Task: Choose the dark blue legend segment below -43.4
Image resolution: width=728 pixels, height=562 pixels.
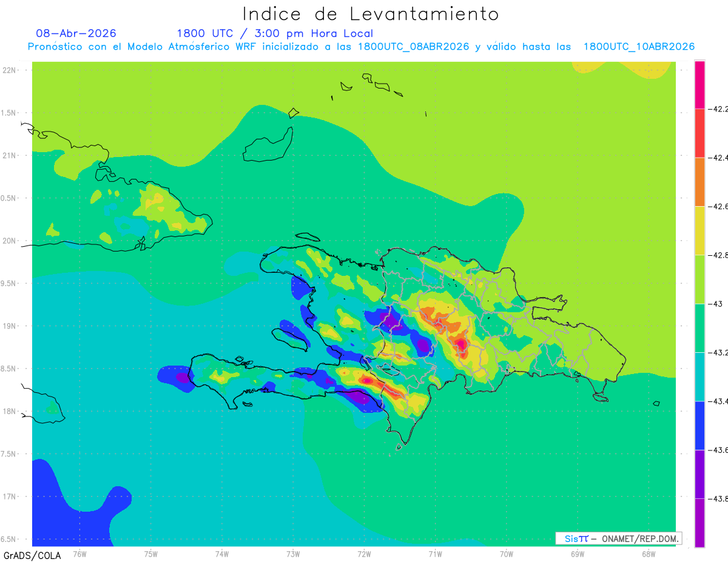Action: pos(699,426)
